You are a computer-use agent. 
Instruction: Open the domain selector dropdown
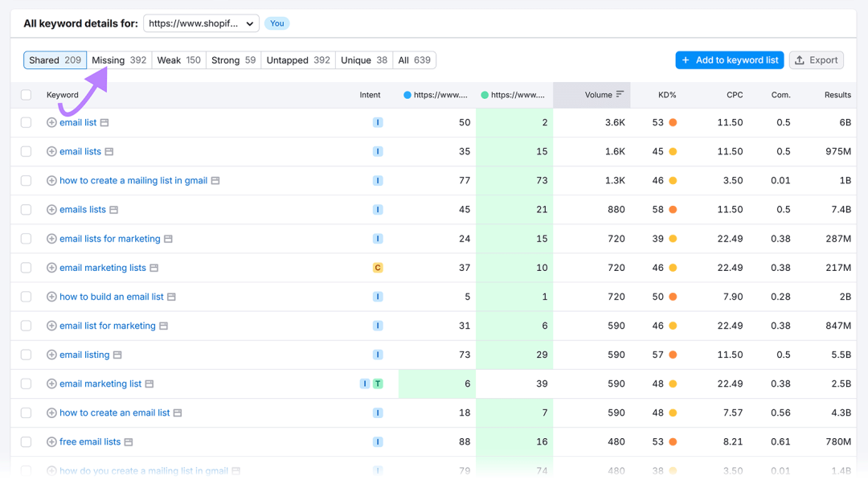click(201, 23)
